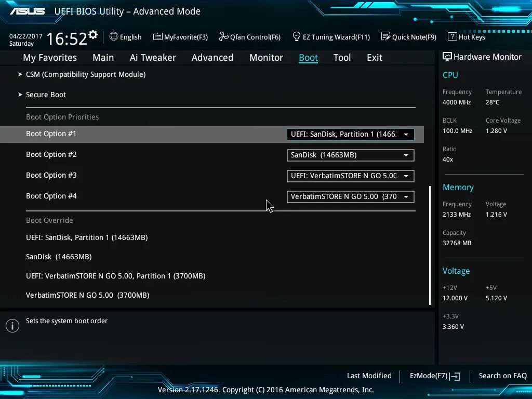Image resolution: width=532 pixels, height=399 pixels.
Task: Switch to EzMode(F7)
Action: [429, 376]
